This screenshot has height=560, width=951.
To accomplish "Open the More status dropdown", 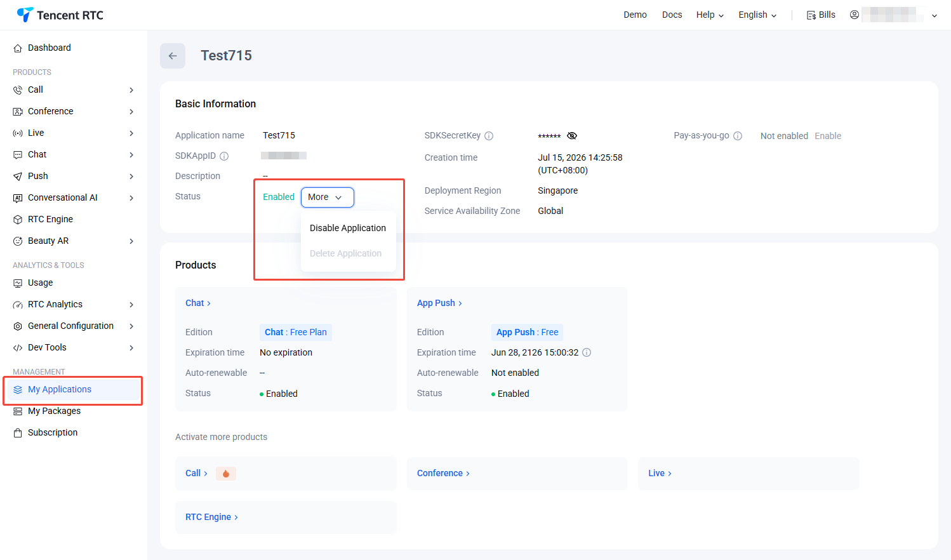I will click(328, 197).
